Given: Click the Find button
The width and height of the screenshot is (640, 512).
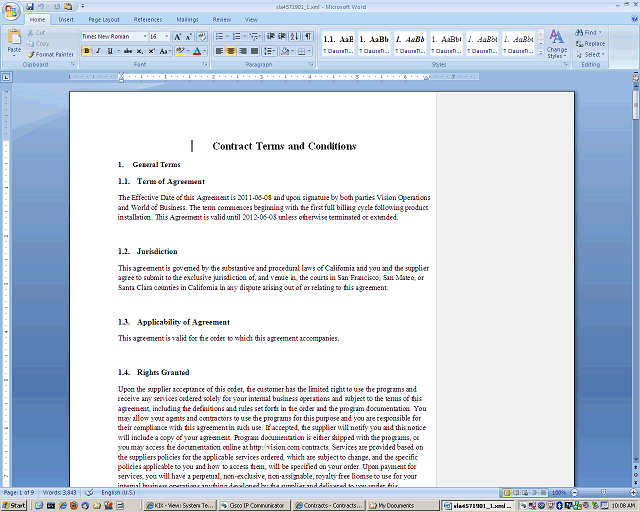Looking at the screenshot, I should [x=589, y=32].
